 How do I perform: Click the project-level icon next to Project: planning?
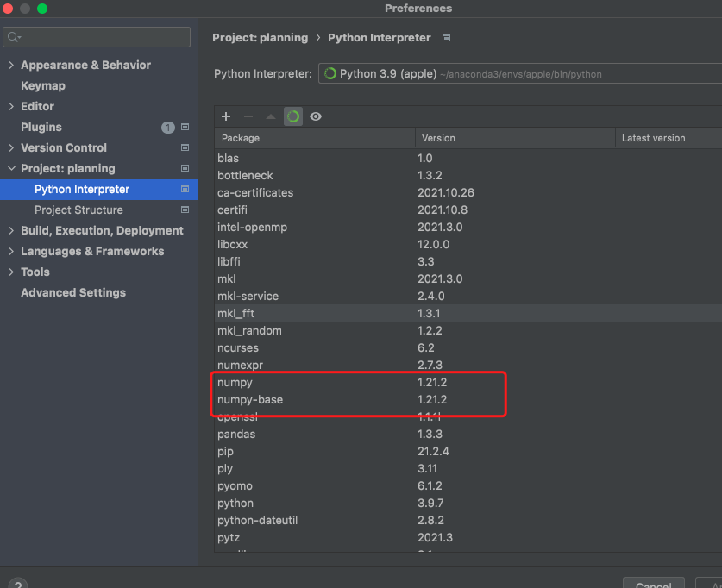185,168
